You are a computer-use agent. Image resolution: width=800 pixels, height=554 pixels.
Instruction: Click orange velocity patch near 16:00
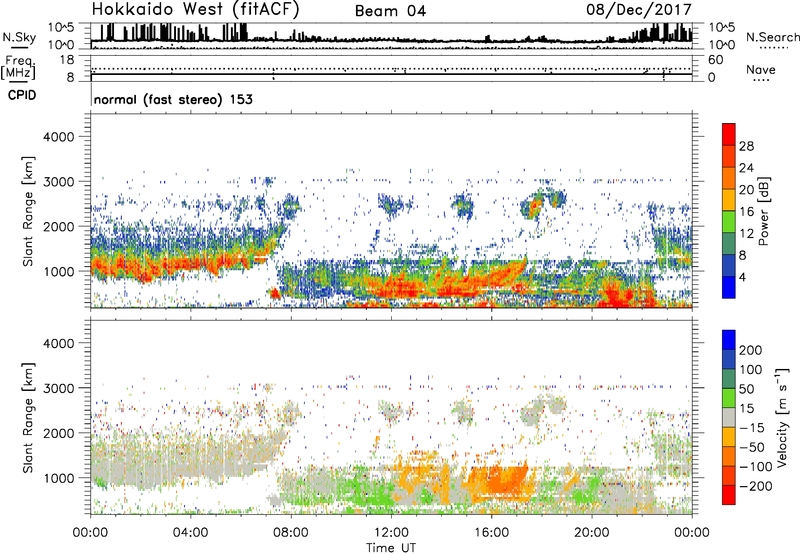tap(503, 481)
